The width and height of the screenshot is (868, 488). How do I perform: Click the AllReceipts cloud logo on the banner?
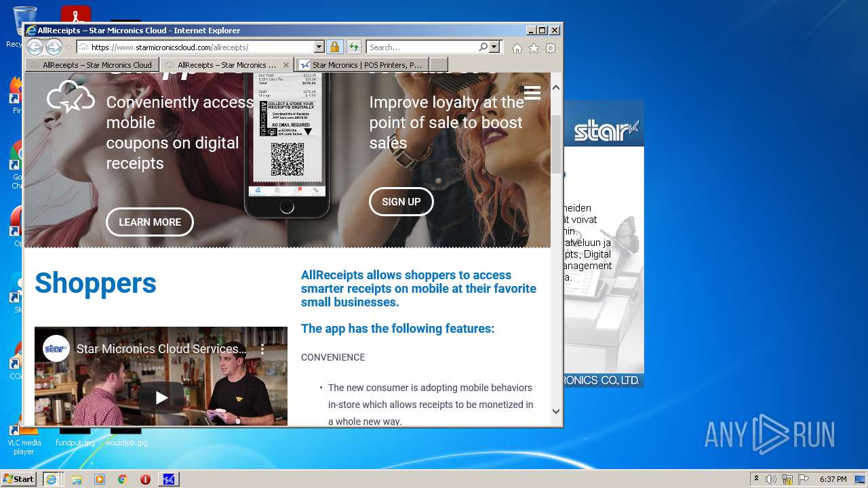pyautogui.click(x=71, y=96)
